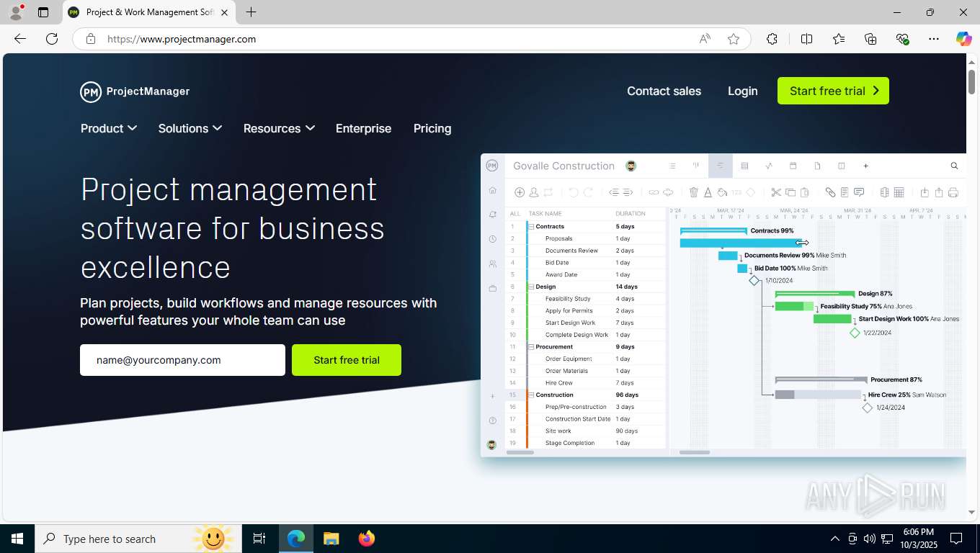Click Start free trial beside the email field
Viewport: 980px width, 553px height.
click(x=347, y=360)
